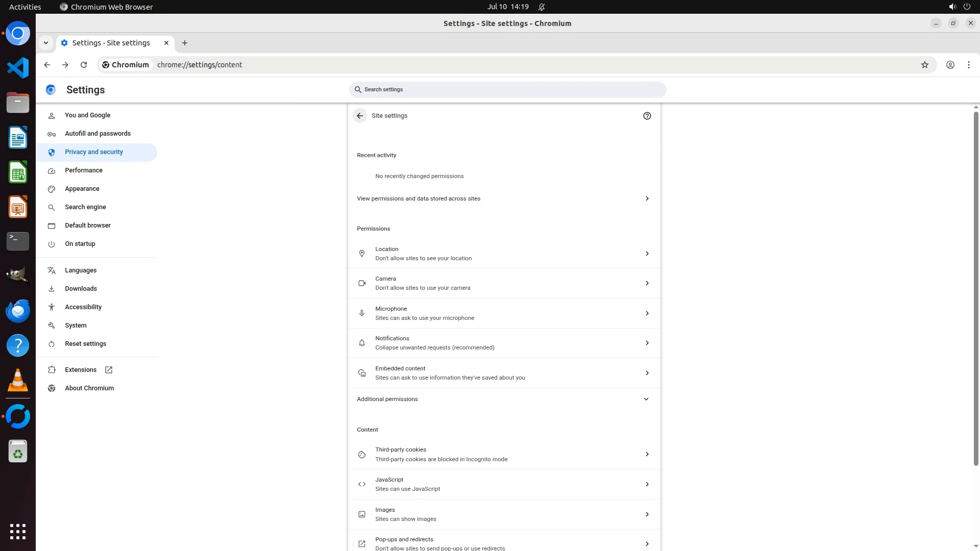The width and height of the screenshot is (980, 551).
Task: Open the tab search dropdown arrow
Action: point(46,43)
